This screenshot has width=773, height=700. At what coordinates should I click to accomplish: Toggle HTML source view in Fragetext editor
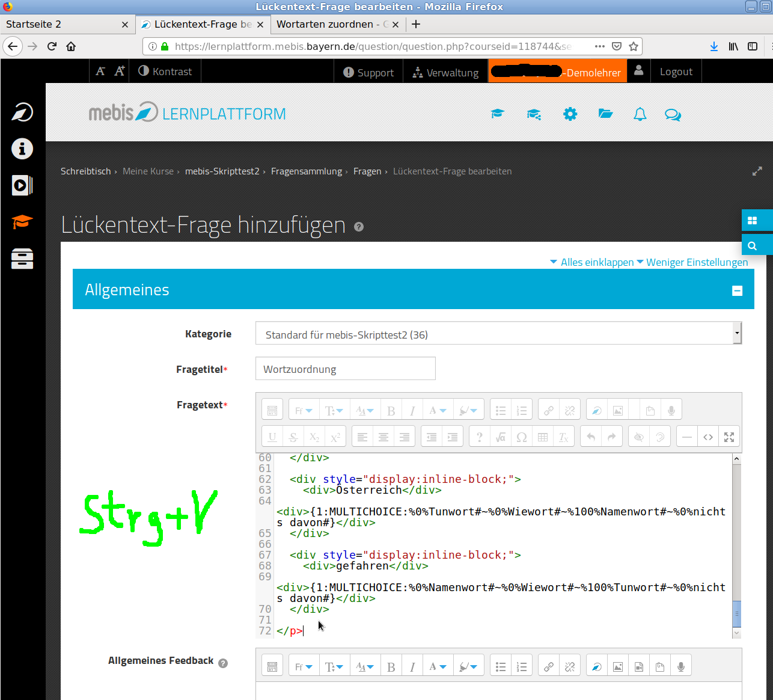click(708, 437)
